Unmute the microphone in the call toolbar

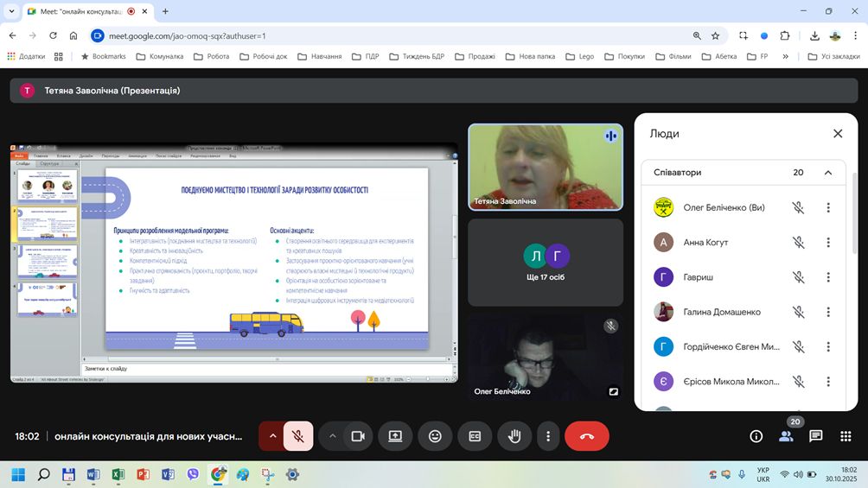coord(297,436)
